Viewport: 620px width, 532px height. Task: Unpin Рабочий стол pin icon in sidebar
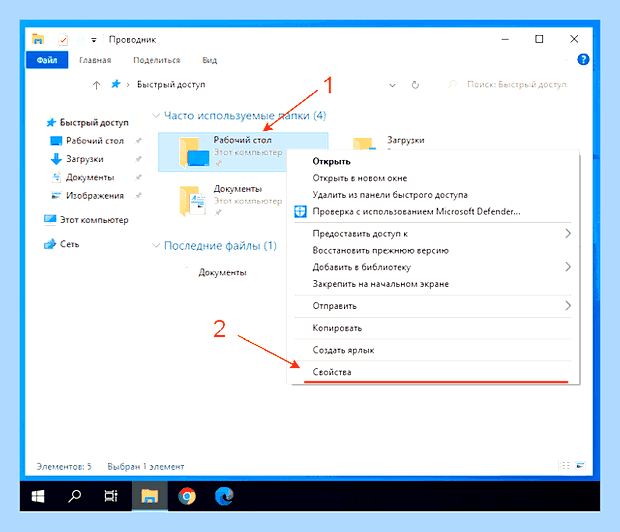coord(138,141)
